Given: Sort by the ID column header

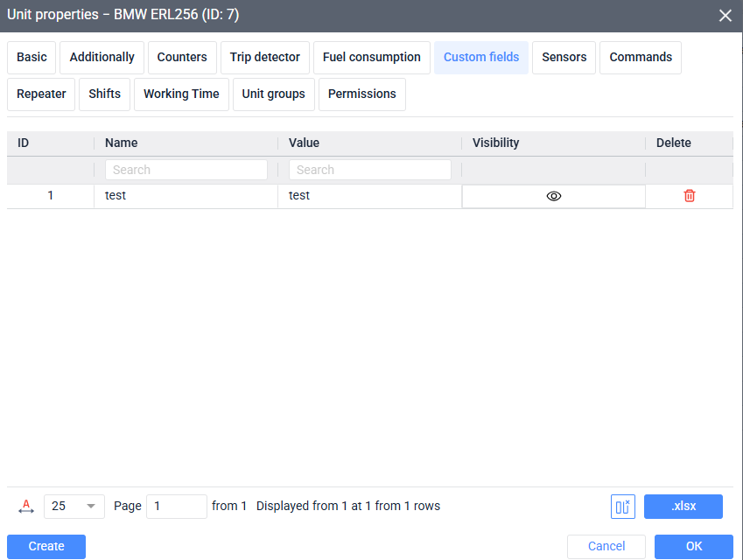Looking at the screenshot, I should 25,143.
